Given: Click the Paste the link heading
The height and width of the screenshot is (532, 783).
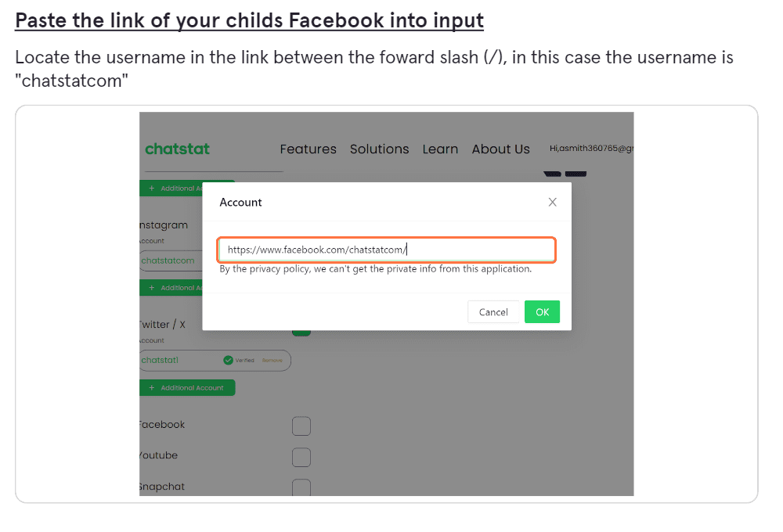Looking at the screenshot, I should (249, 21).
